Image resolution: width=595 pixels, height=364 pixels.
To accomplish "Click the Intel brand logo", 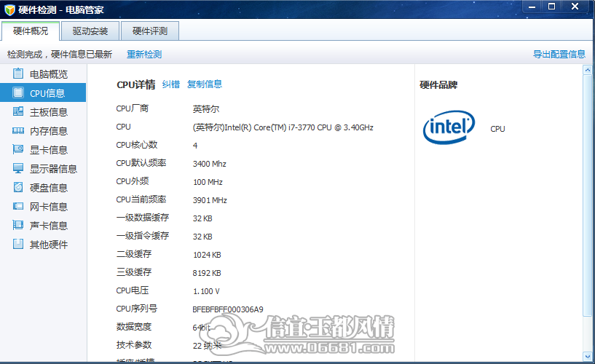I will coord(449,127).
